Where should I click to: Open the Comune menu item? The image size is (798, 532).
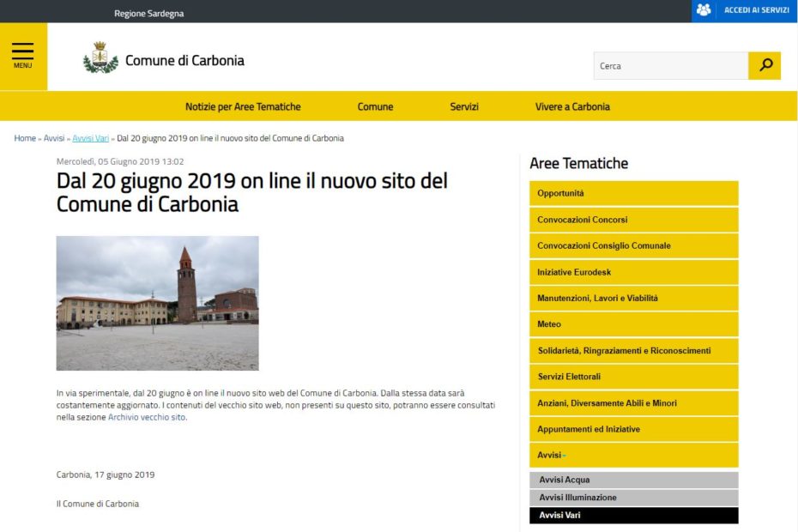[375, 107]
